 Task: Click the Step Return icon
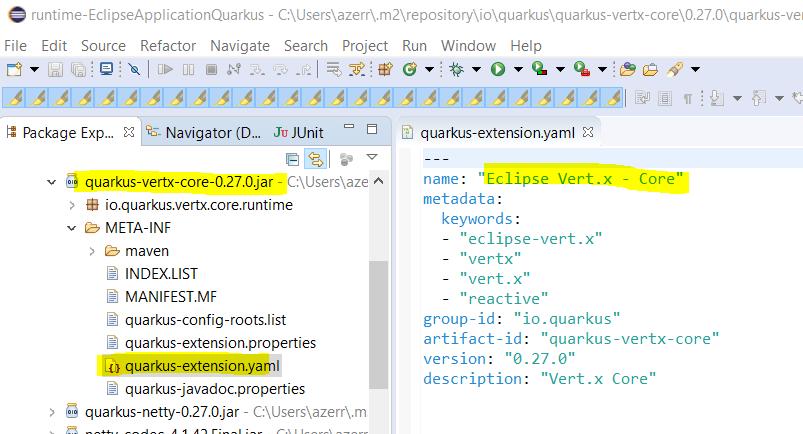tap(305, 69)
